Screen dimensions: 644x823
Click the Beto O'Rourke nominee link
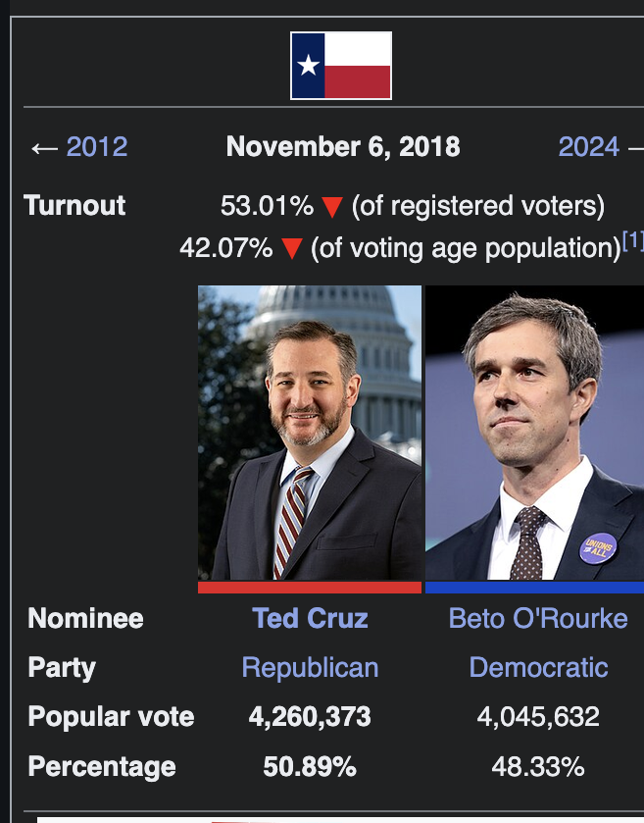click(x=538, y=618)
